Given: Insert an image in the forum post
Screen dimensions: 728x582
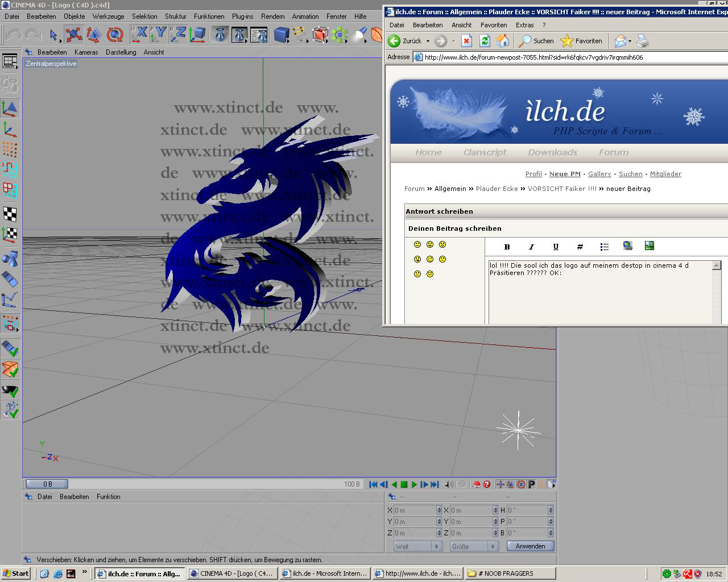Looking at the screenshot, I should click(650, 246).
